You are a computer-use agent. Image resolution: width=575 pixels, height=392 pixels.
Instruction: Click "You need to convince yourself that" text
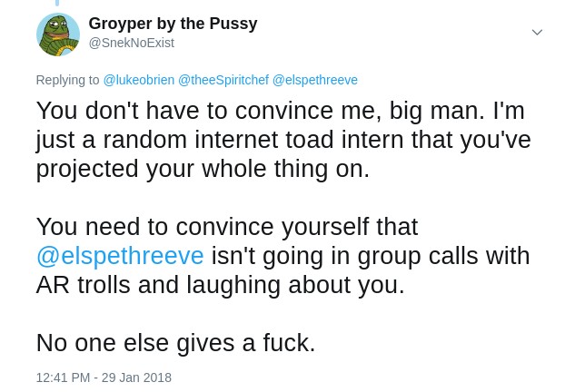(x=226, y=227)
